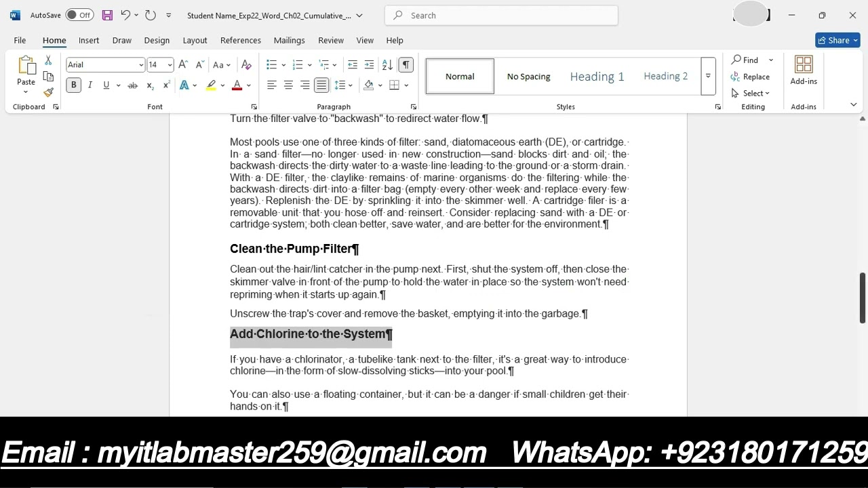Screen dimensions: 868x488
Task: Apply shading to paragraph
Action: (x=368, y=85)
